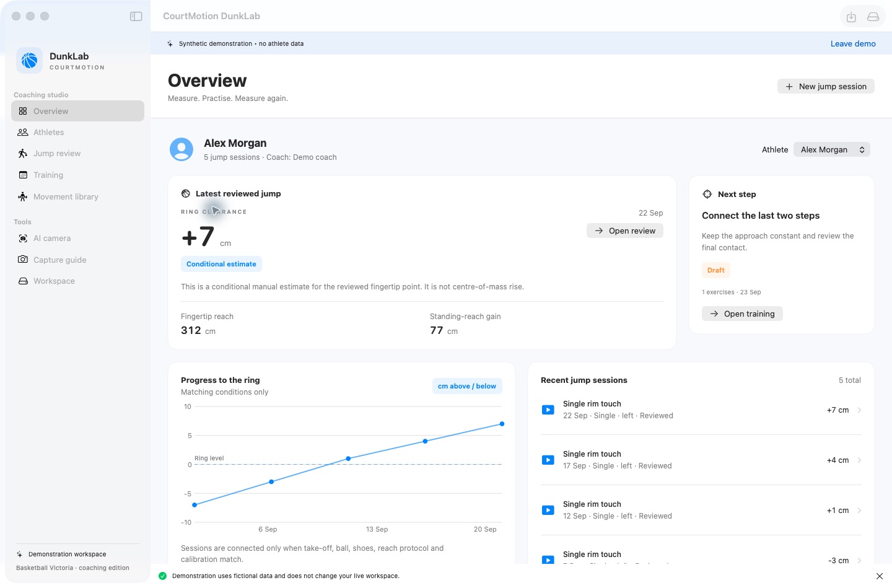The height and width of the screenshot is (588, 892).
Task: Click Open training button
Action: [742, 314]
